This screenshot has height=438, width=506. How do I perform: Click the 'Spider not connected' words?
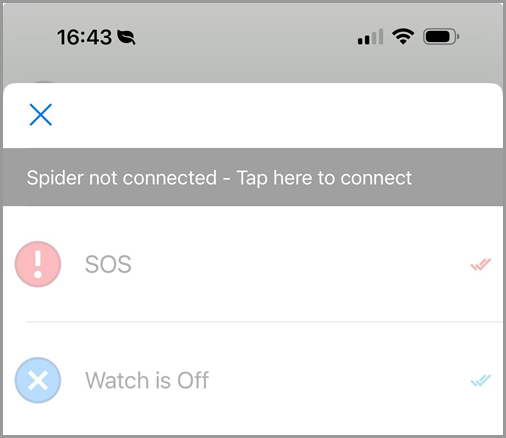pos(122,178)
